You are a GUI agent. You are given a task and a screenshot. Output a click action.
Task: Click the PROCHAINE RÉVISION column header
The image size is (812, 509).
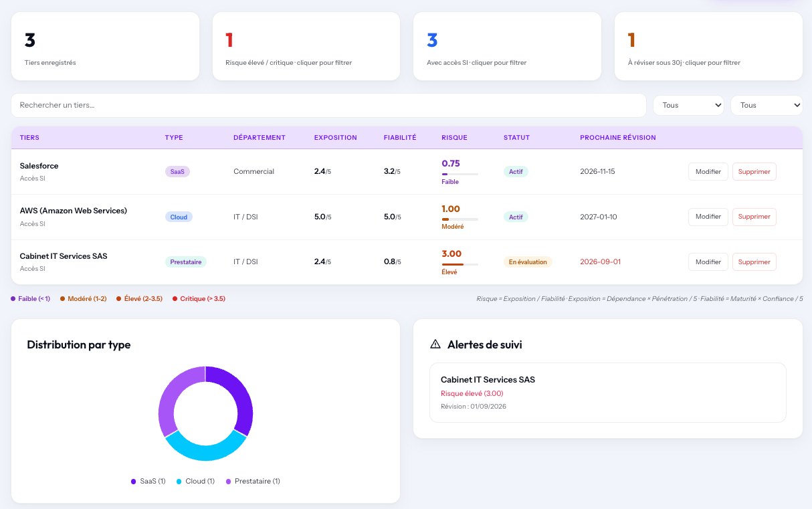(618, 138)
